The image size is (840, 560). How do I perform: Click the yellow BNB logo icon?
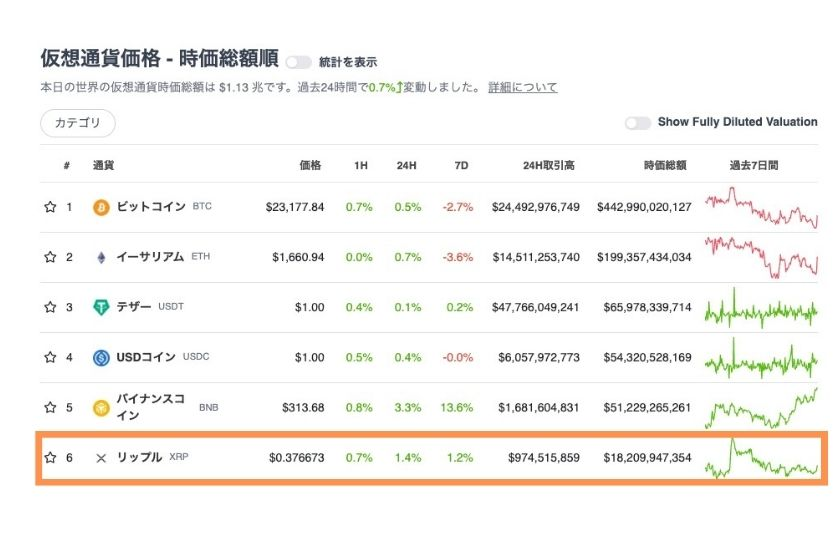tap(101, 408)
